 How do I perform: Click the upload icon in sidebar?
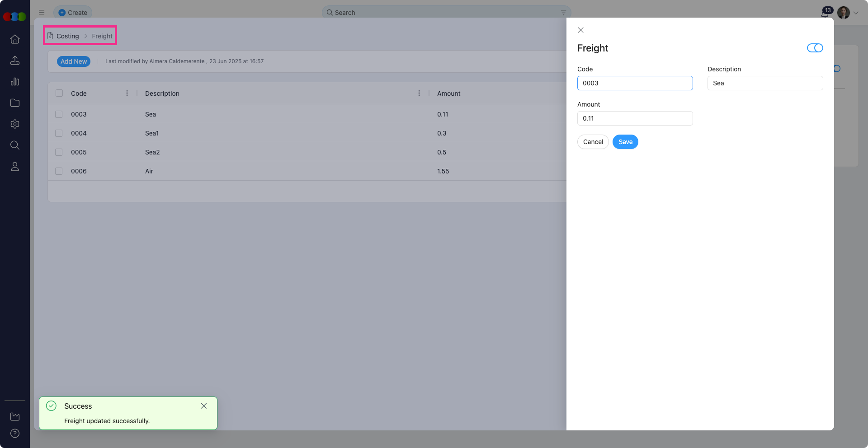click(15, 61)
